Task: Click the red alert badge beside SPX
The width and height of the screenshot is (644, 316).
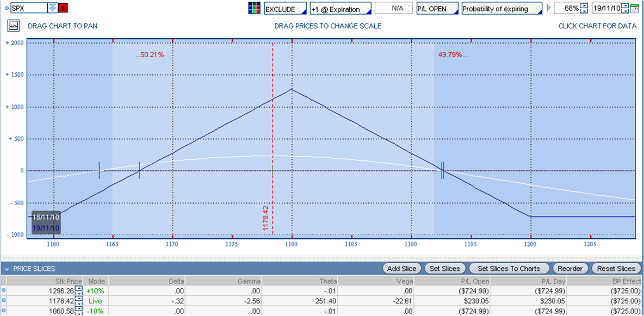Action: click(x=63, y=8)
